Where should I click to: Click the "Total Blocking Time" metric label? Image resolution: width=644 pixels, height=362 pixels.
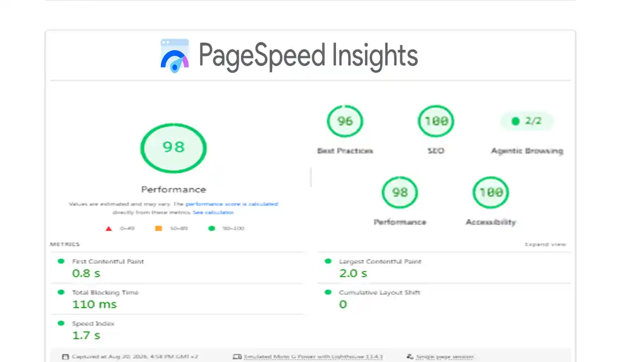[105, 293]
